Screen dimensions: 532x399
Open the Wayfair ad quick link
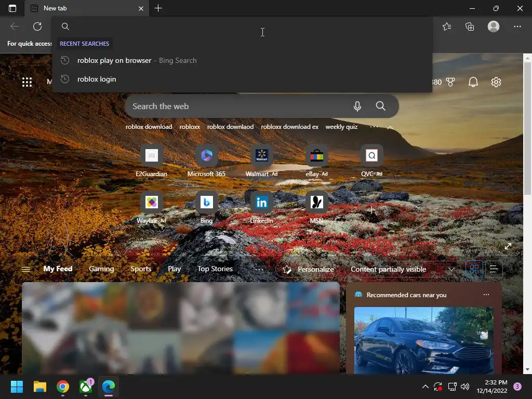tap(151, 208)
